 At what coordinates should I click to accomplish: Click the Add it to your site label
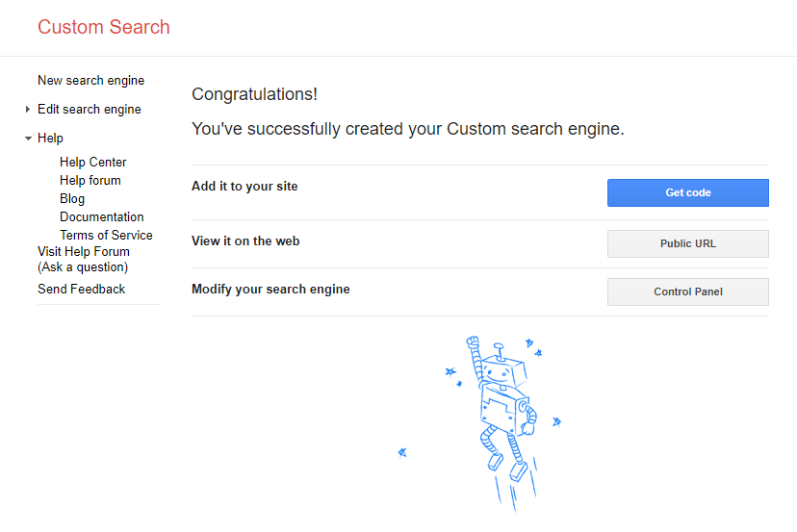(244, 187)
